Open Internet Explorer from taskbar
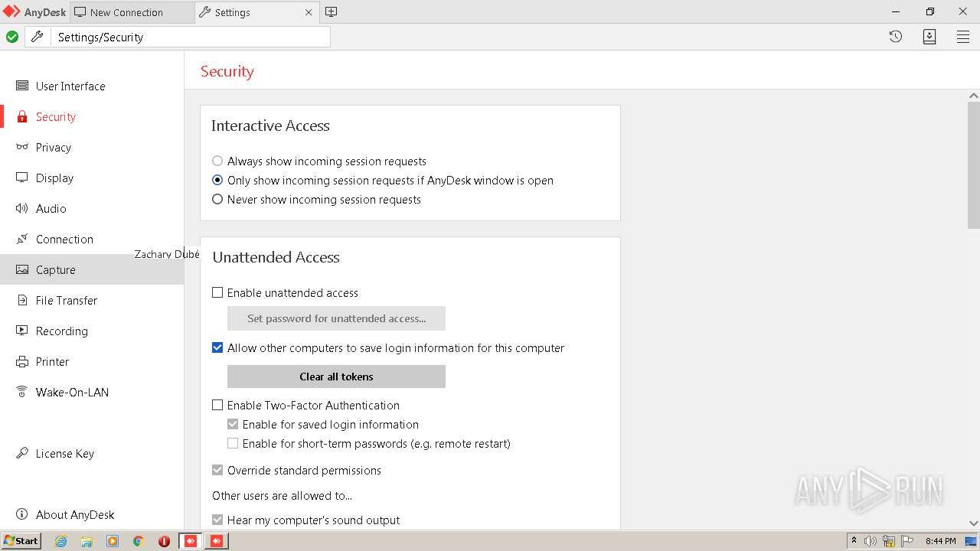Image resolution: width=980 pixels, height=551 pixels. click(x=60, y=541)
